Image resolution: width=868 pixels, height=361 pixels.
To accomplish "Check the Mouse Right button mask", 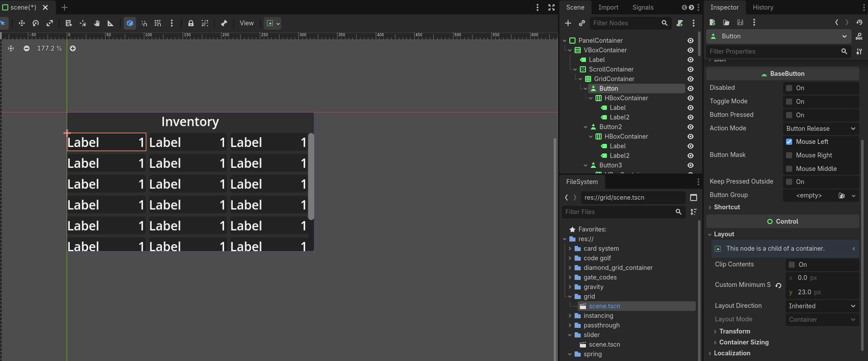I will pyautogui.click(x=789, y=155).
